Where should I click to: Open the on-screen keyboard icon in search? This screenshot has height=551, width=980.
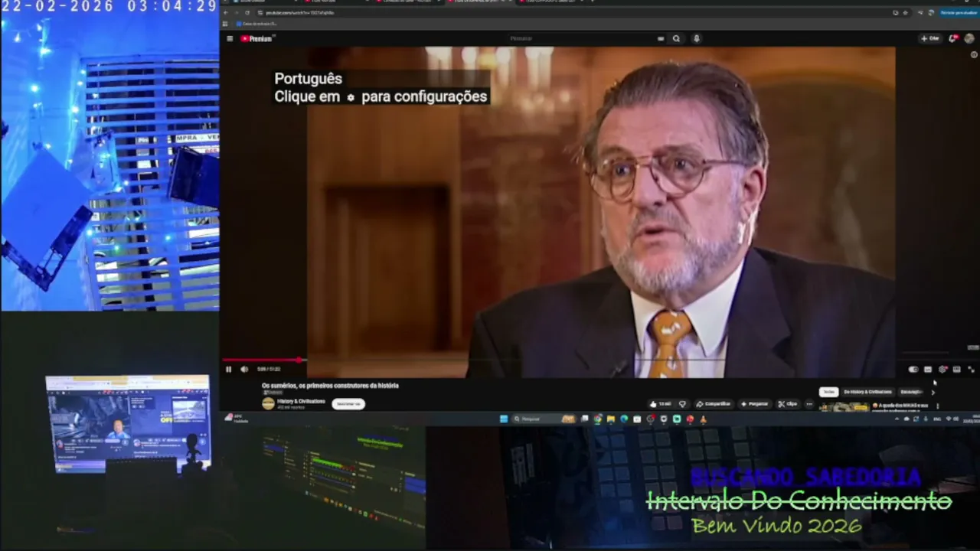661,38
